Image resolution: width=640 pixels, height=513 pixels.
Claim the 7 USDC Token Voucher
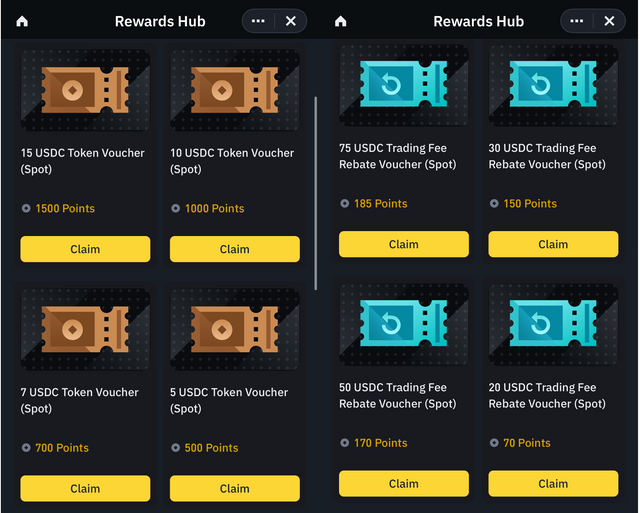pos(85,488)
